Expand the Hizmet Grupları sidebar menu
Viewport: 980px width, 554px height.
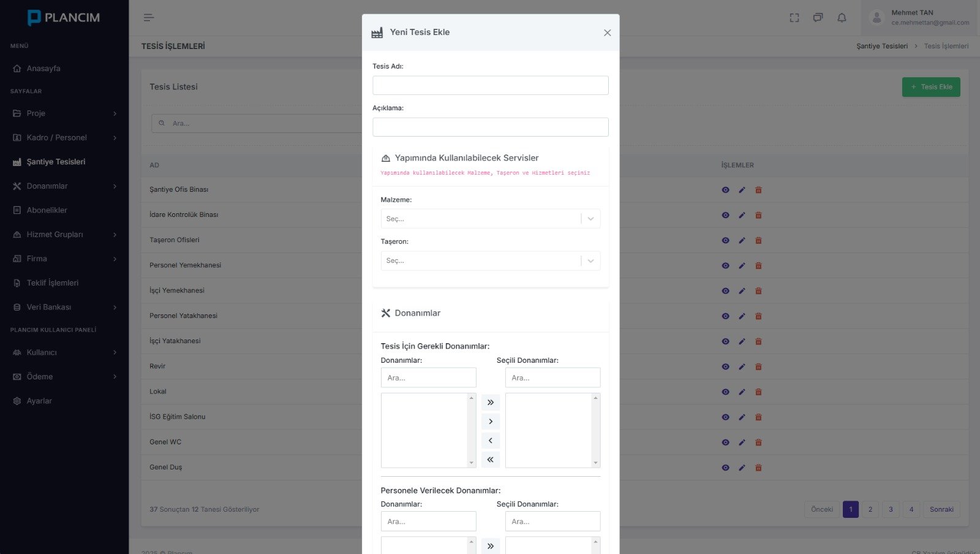coord(64,234)
